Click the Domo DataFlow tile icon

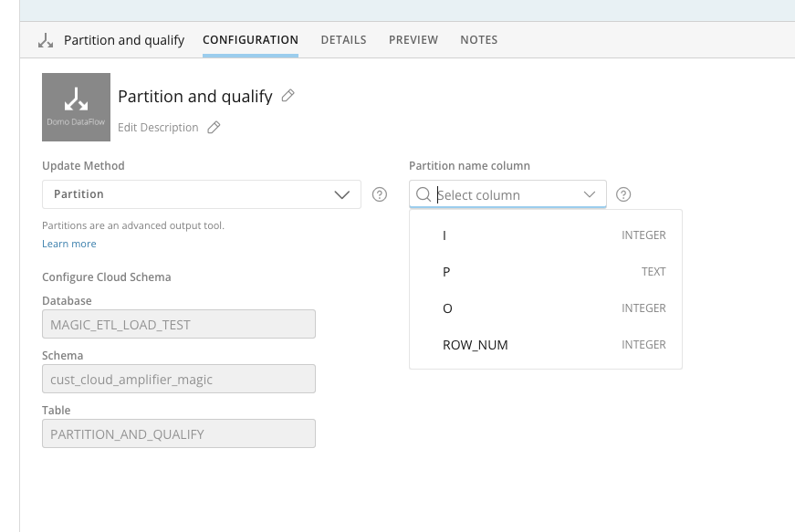click(76, 107)
